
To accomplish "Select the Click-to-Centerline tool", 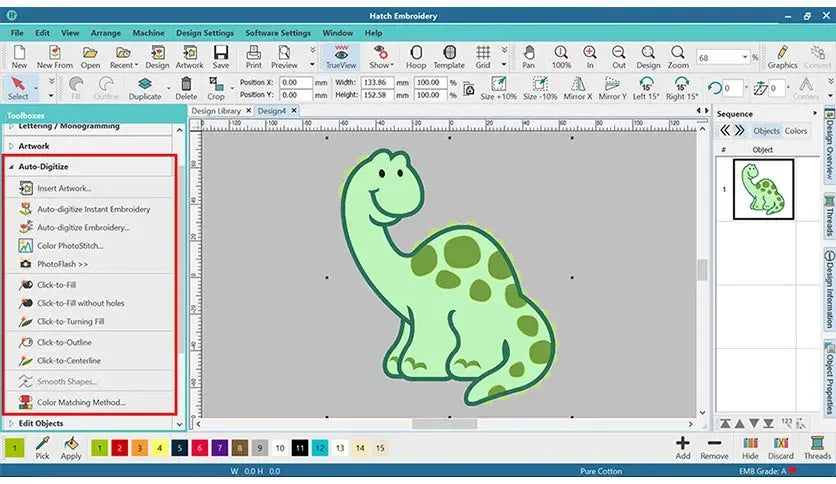I will point(69,361).
